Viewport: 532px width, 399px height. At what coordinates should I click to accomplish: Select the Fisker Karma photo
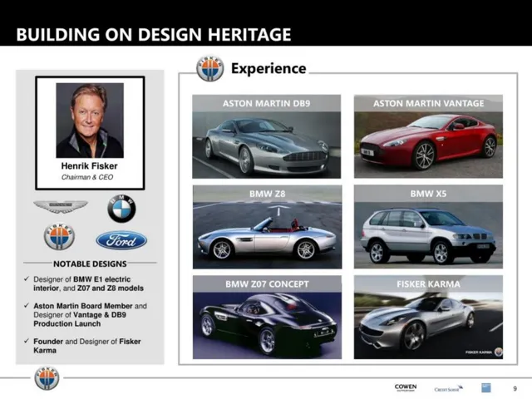pos(428,318)
